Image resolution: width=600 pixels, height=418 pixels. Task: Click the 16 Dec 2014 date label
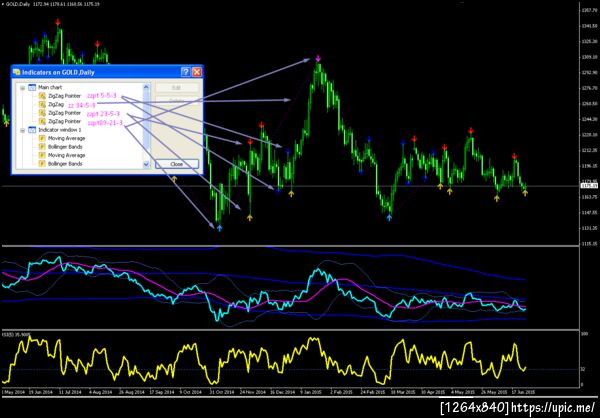click(x=283, y=393)
